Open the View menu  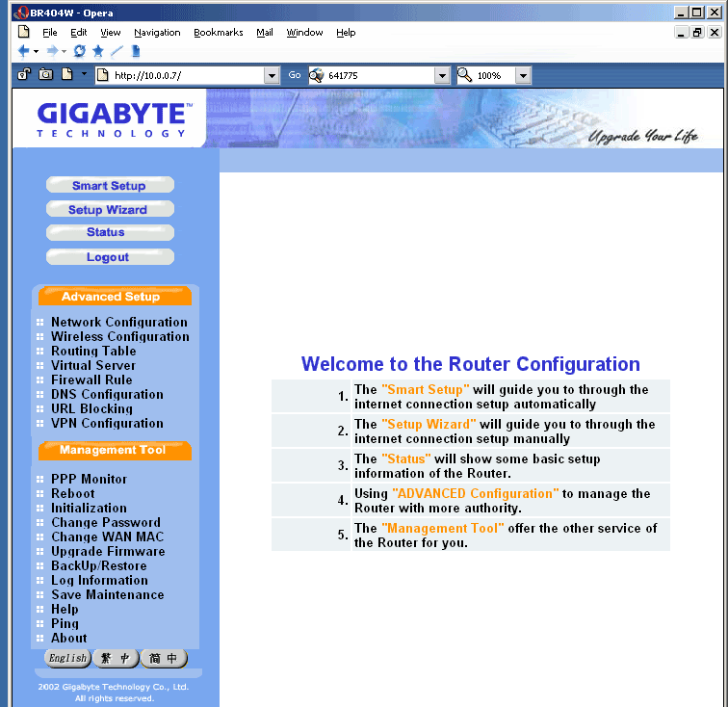pos(111,33)
